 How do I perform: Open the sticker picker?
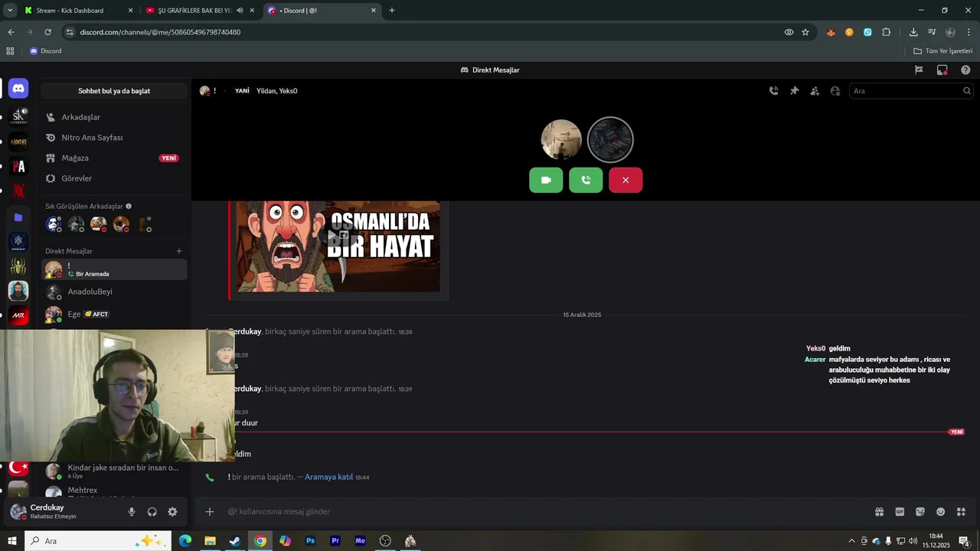coord(920,512)
